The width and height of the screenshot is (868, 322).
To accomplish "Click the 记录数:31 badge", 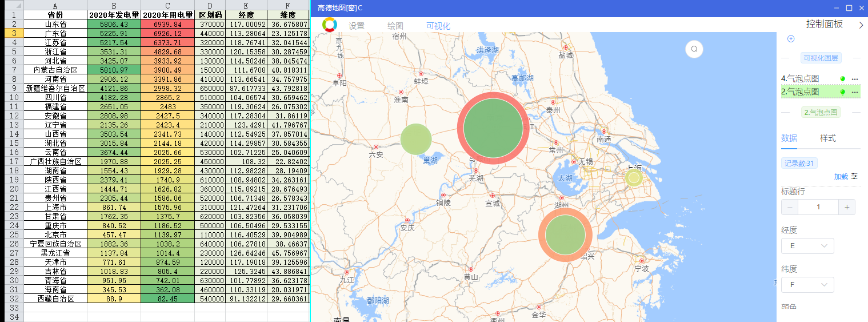I will tap(799, 164).
